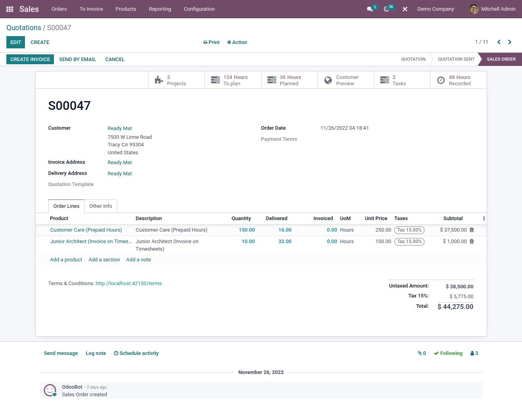
Task: Go to previous record arrow
Action: coord(499,42)
